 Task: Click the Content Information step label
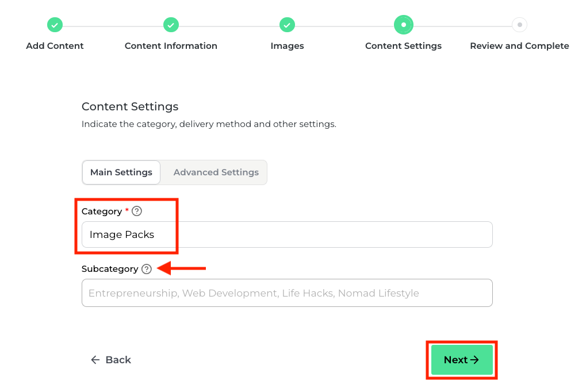point(171,46)
